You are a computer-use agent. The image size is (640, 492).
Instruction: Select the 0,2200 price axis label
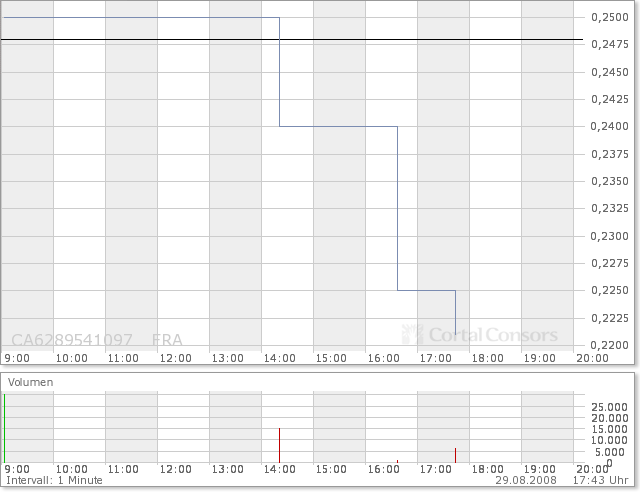pos(610,345)
